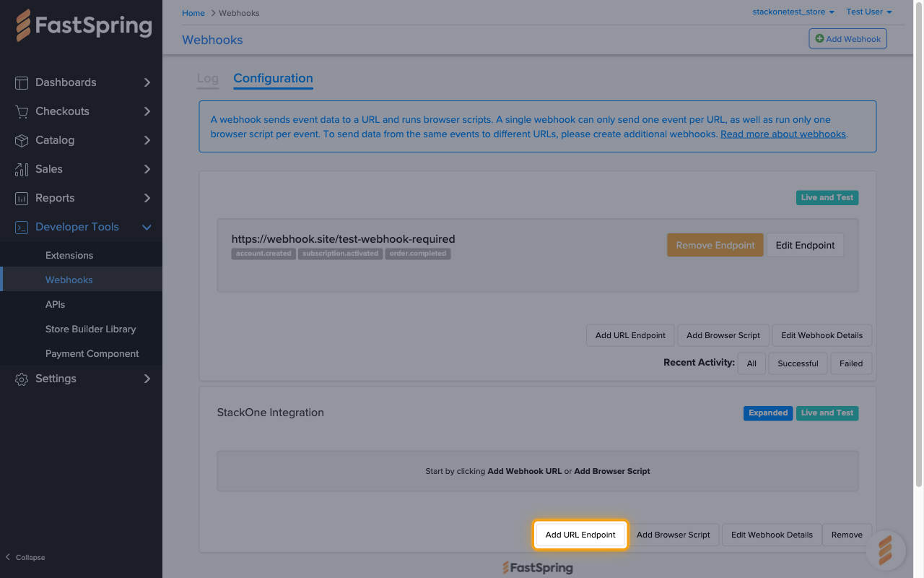Click the StackOne Integration title

point(270,413)
